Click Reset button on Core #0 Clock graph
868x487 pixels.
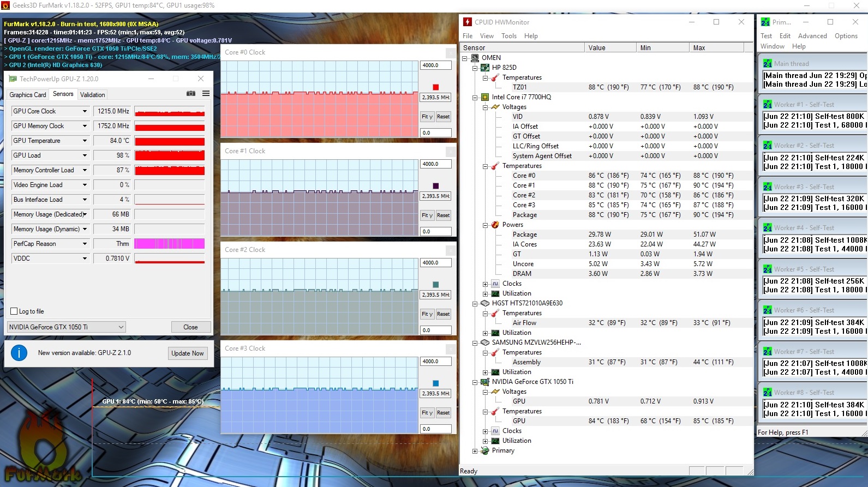pyautogui.click(x=443, y=117)
